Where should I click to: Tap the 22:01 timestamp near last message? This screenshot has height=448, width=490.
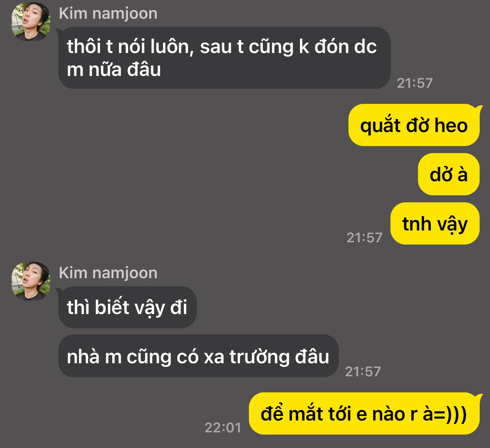tap(223, 427)
